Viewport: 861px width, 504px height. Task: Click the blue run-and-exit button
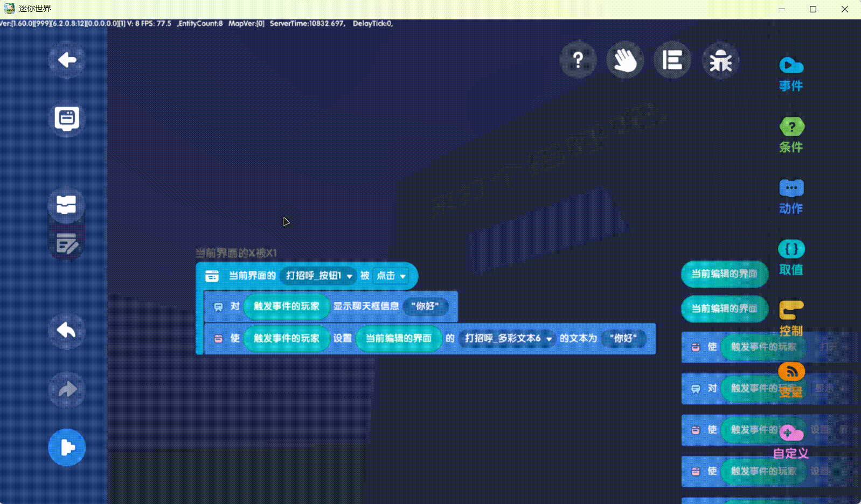tap(67, 447)
